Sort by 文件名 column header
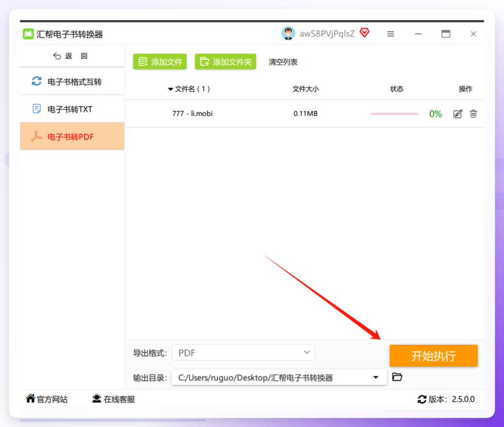The height and width of the screenshot is (427, 504). [x=189, y=89]
